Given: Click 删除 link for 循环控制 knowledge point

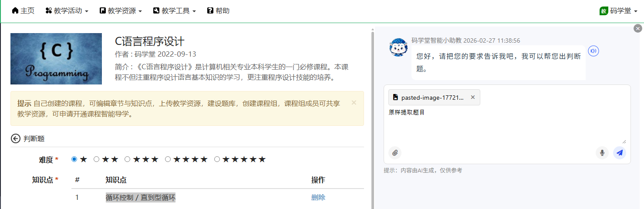Looking at the screenshot, I should coord(318,197).
